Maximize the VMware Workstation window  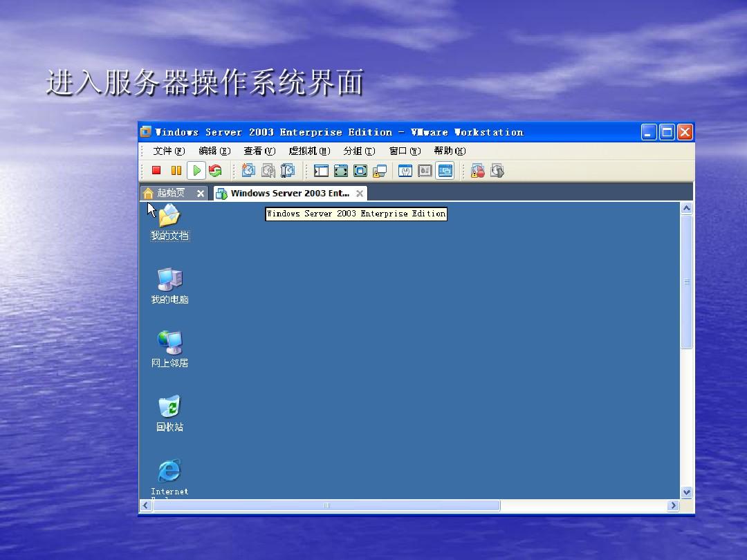[x=667, y=132]
